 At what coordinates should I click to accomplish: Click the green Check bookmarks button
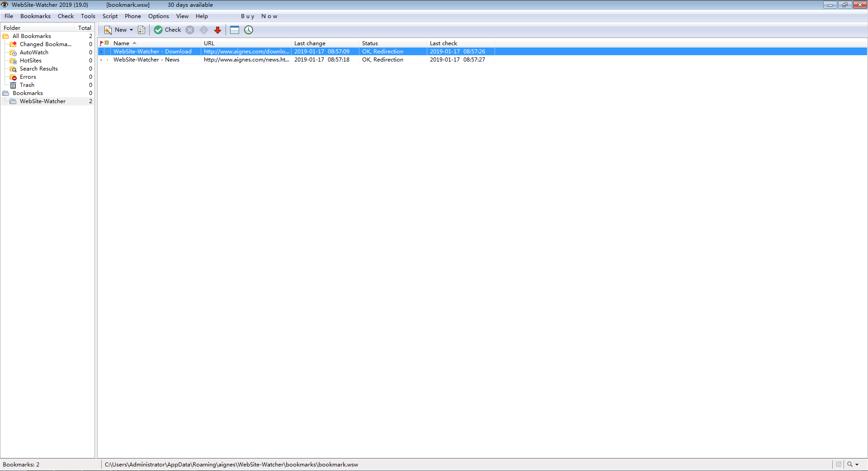(168, 30)
